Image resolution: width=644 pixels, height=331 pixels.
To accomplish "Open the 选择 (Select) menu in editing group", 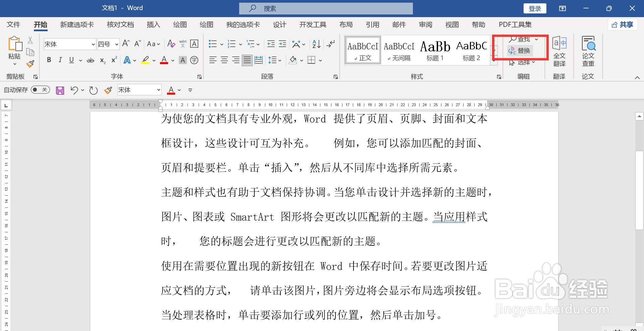I will [x=522, y=62].
